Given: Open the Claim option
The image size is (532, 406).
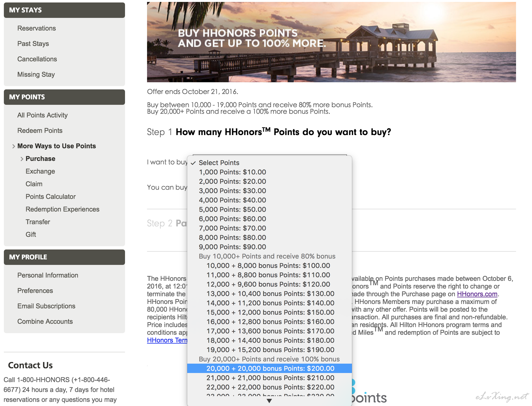Looking at the screenshot, I should click(34, 184).
